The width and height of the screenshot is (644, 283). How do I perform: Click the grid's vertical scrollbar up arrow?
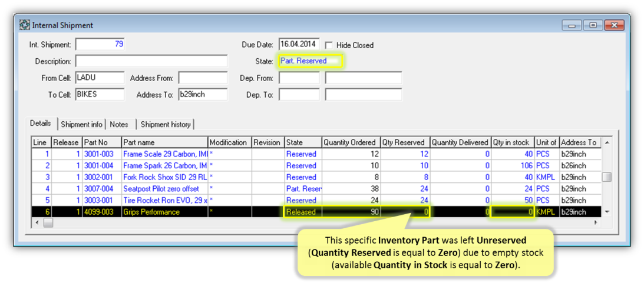607,142
